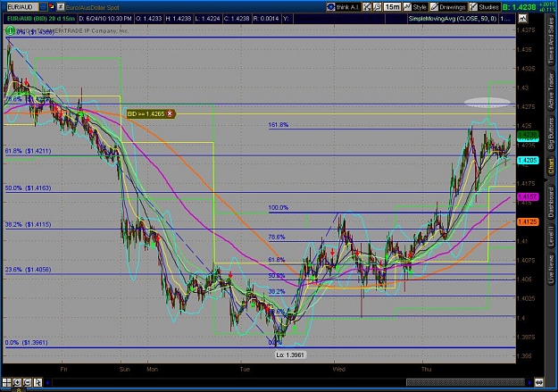The height and width of the screenshot is (392, 558).
Task: Click the 61.8% ($1.4211) Fibonacci label
Action: coord(28,151)
